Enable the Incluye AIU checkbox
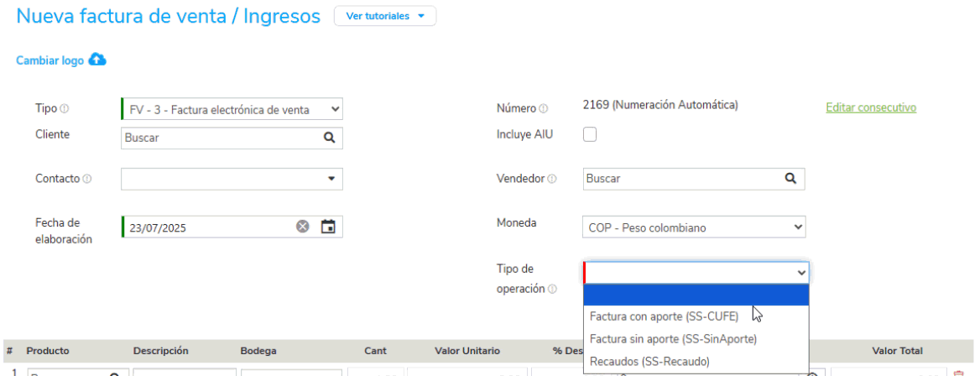Viewport: 980px width, 376px height. (590, 134)
